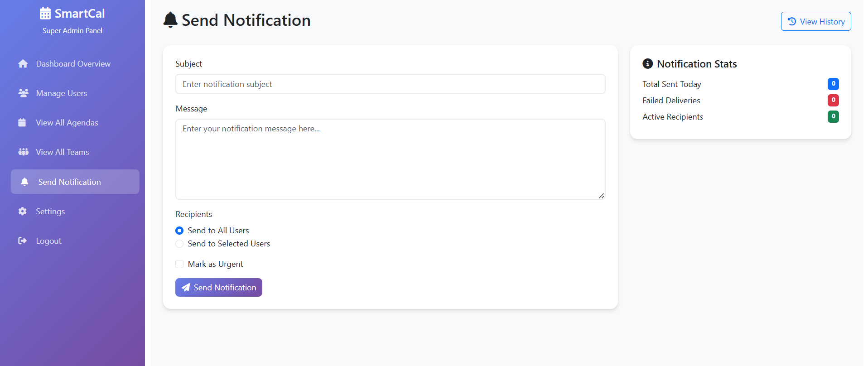Viewport: 868px width, 366px height.
Task: Click the SmartCal calendar logo icon
Action: click(45, 14)
